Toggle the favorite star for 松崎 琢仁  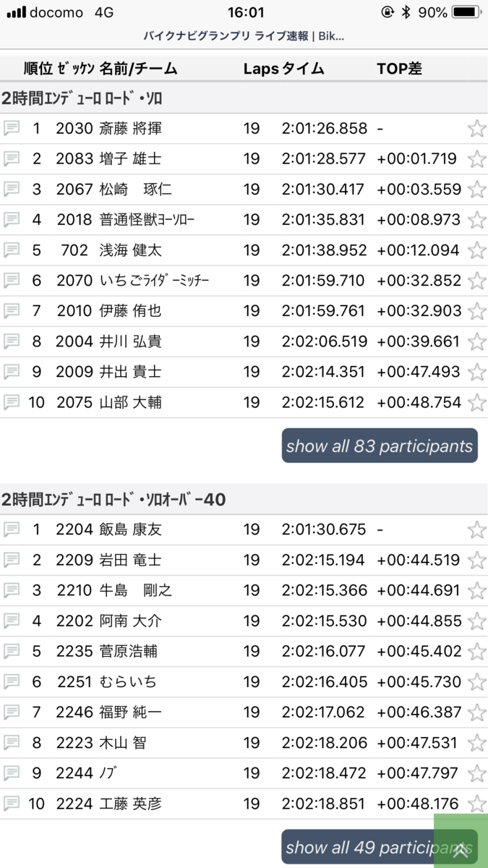pyautogui.click(x=476, y=189)
